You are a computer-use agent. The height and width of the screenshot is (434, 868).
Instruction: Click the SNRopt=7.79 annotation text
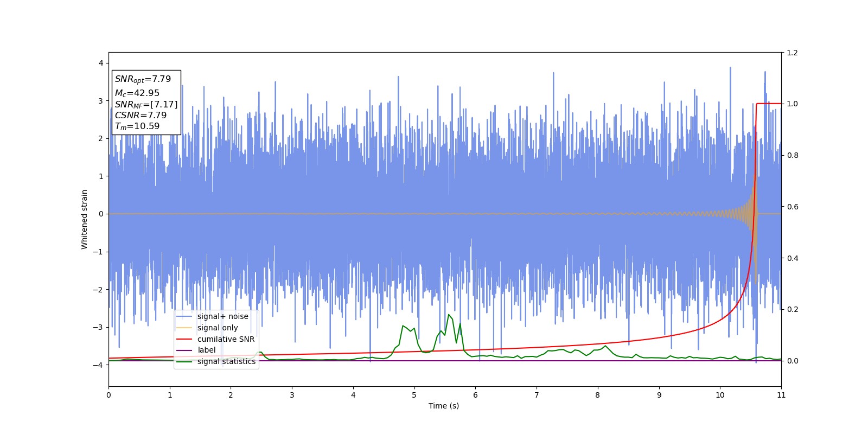[143, 79]
